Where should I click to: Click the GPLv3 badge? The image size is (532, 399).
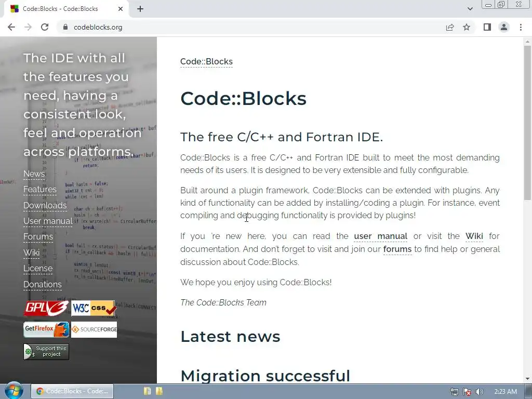click(46, 308)
